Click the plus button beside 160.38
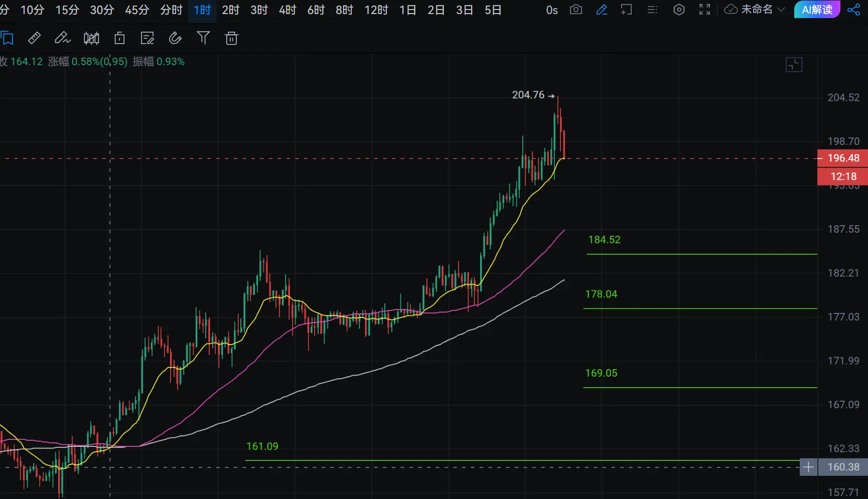868x499 pixels. point(808,467)
